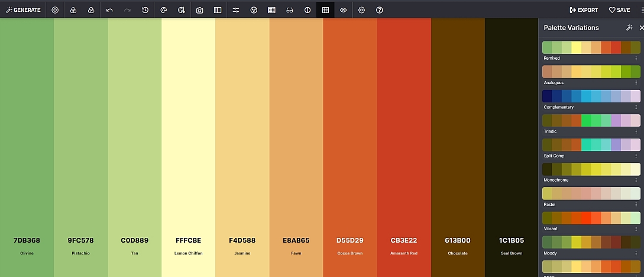Image resolution: width=644 pixels, height=277 pixels.
Task: Click the Cocoa Brown color name
Action: point(350,253)
